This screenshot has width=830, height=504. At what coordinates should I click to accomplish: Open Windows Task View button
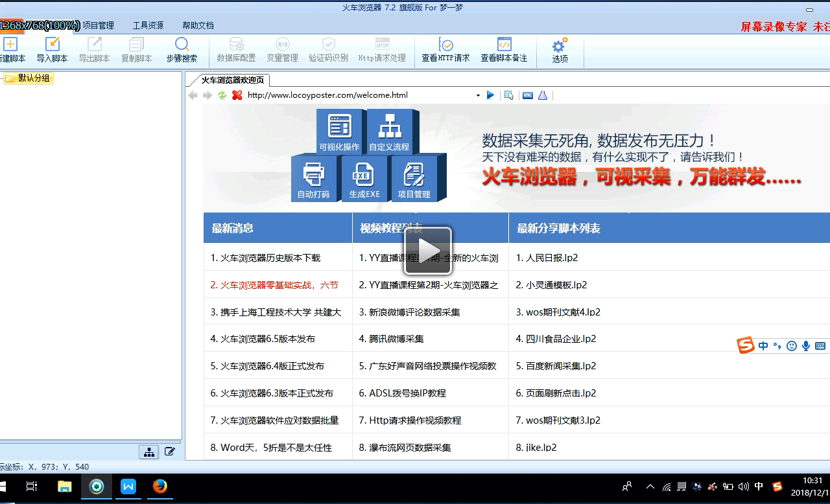click(x=32, y=487)
